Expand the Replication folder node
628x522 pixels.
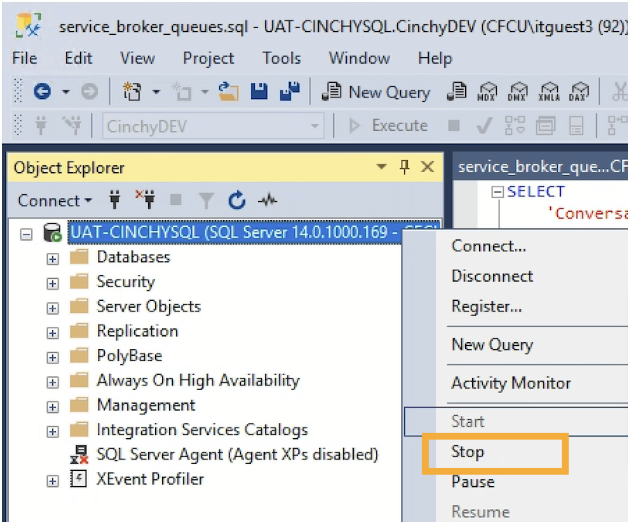[x=52, y=333]
